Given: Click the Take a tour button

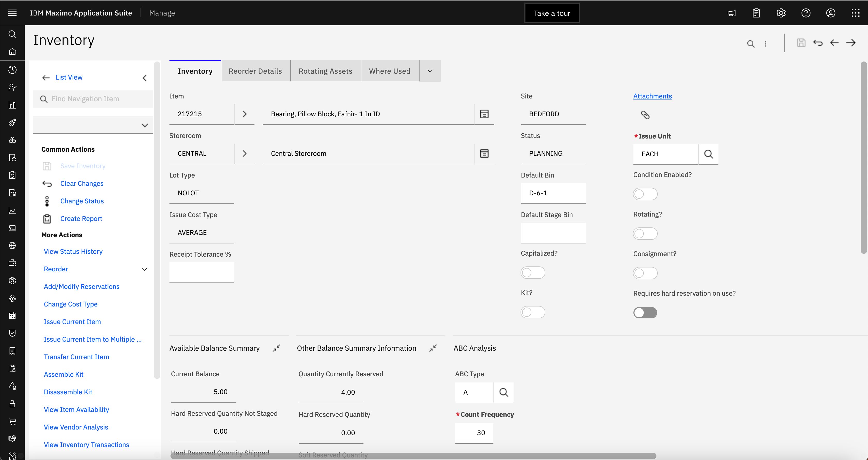Looking at the screenshot, I should click(552, 13).
